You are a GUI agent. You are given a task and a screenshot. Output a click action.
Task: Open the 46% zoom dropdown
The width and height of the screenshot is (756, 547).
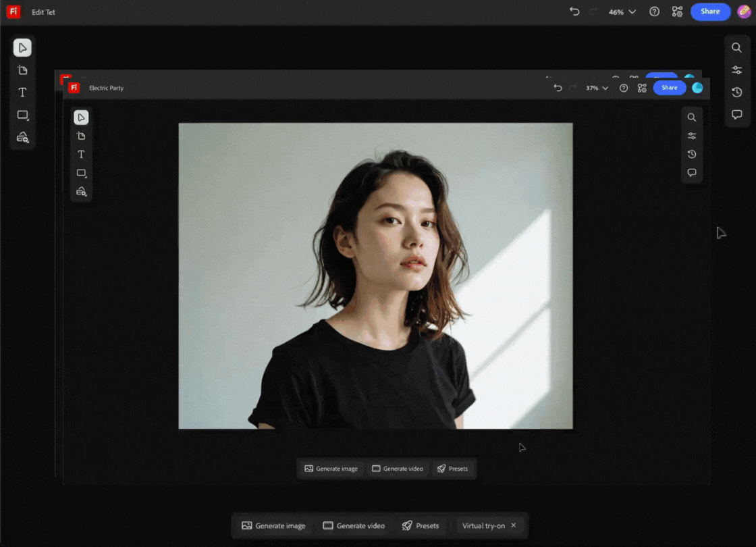click(x=622, y=11)
